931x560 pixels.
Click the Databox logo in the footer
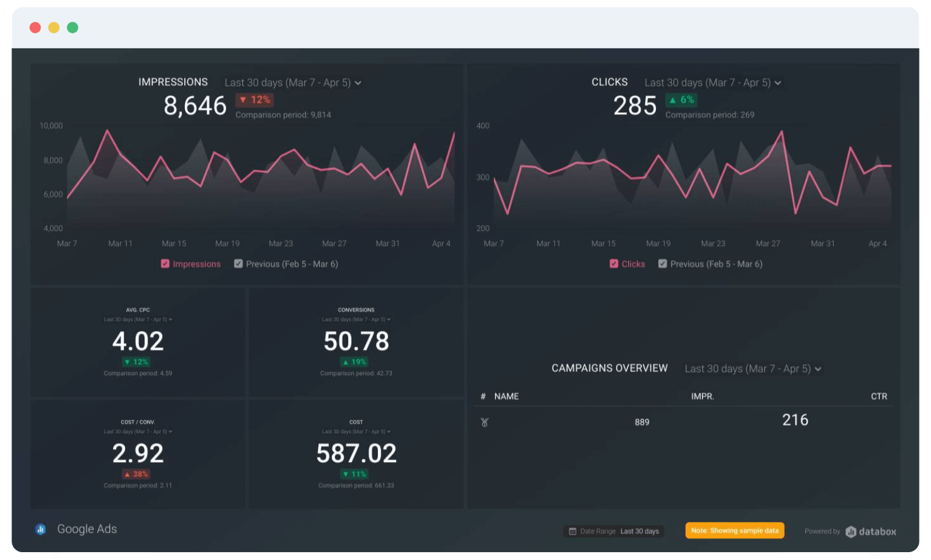(x=872, y=531)
